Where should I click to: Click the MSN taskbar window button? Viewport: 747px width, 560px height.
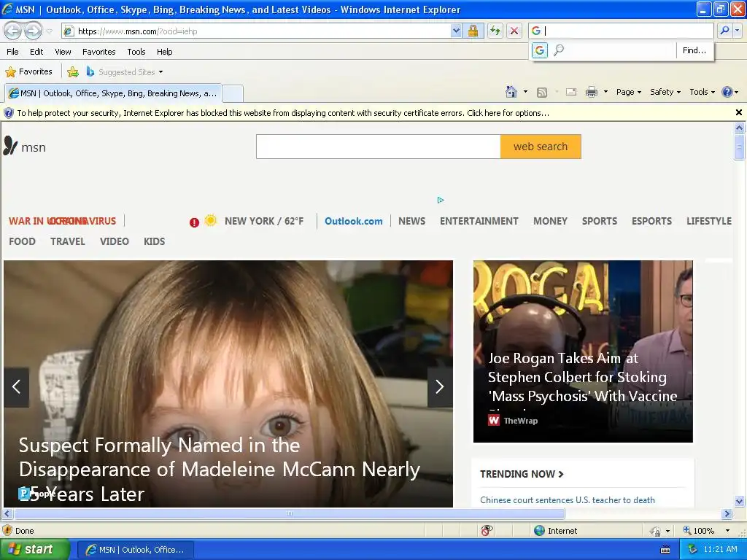(x=135, y=550)
